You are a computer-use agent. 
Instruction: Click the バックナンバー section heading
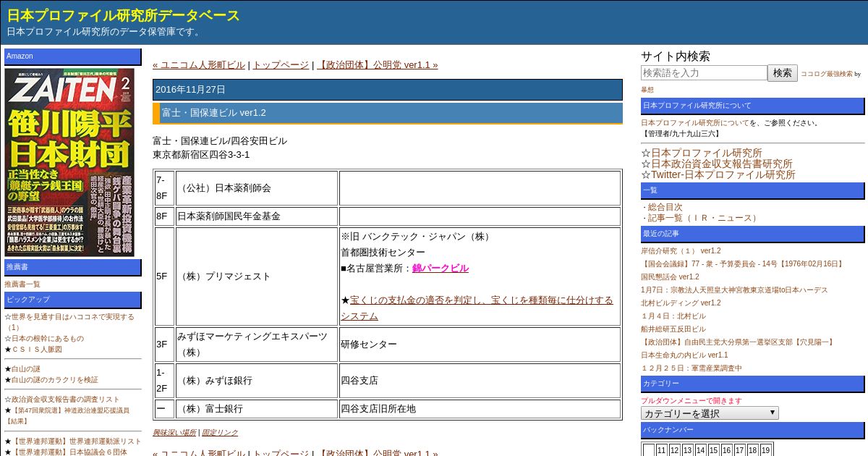tap(752, 430)
